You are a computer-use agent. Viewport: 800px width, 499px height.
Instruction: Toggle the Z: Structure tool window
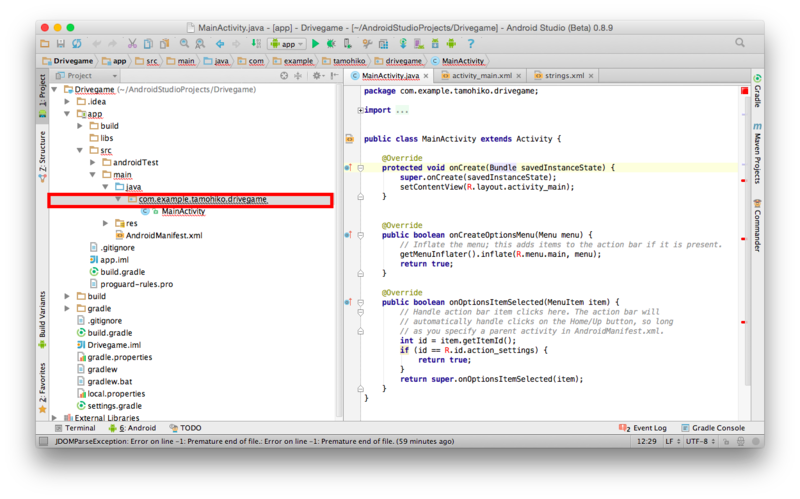click(x=42, y=157)
